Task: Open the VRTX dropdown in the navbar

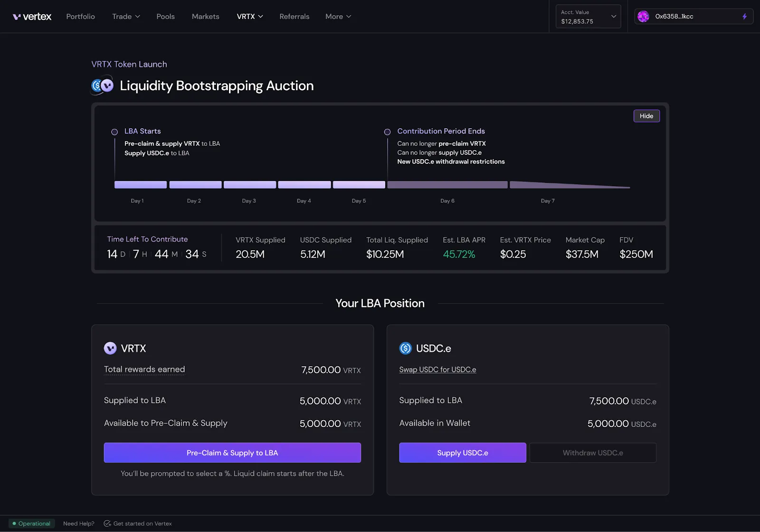Action: point(249,16)
